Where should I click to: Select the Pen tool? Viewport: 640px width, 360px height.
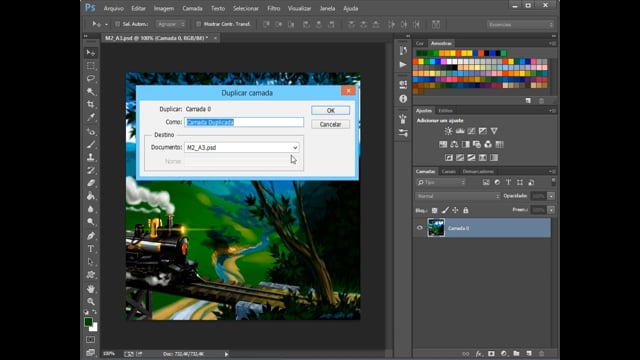click(x=91, y=236)
